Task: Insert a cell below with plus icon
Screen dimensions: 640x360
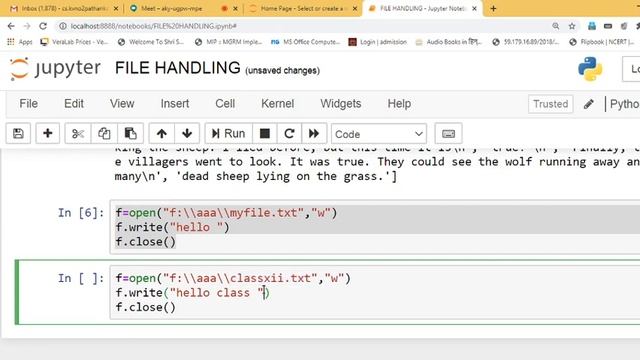Action: [x=48, y=133]
